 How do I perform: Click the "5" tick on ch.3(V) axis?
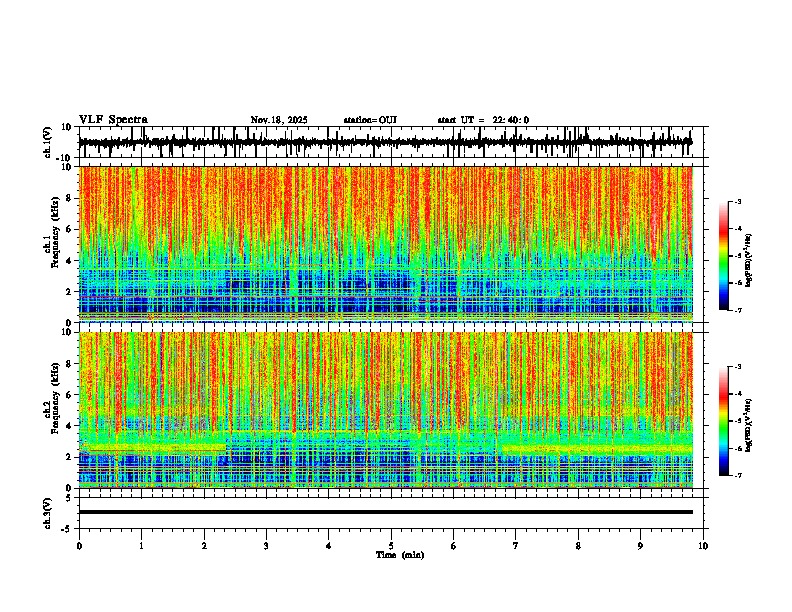[x=70, y=498]
